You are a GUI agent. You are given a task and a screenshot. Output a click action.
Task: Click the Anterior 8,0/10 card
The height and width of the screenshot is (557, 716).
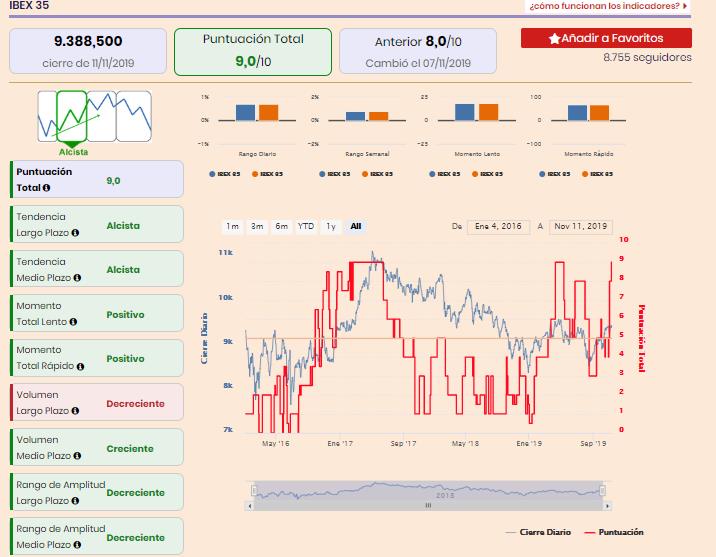(x=418, y=51)
